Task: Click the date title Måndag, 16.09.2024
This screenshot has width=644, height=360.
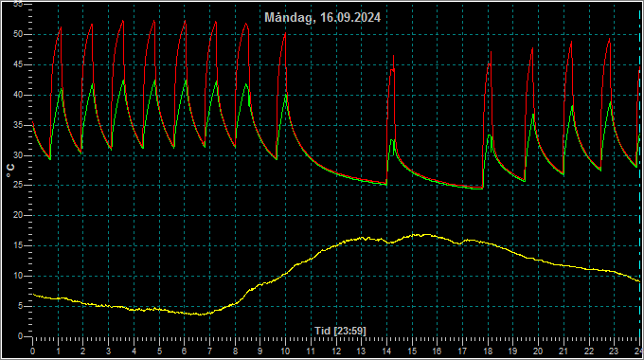Action: [322, 17]
